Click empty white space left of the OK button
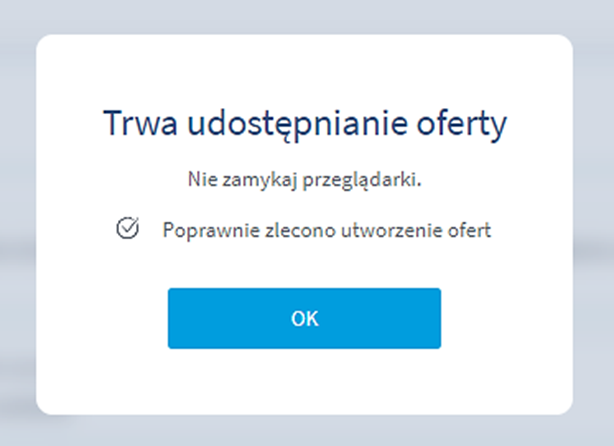 click(100, 318)
